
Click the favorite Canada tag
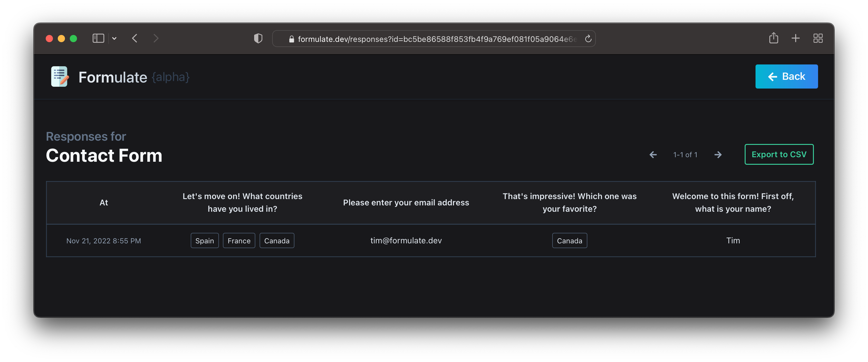pos(569,241)
